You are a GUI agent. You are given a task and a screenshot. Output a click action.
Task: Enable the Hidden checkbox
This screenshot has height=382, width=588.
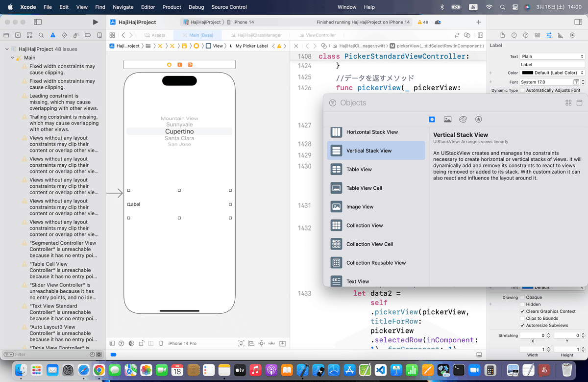[522, 305]
